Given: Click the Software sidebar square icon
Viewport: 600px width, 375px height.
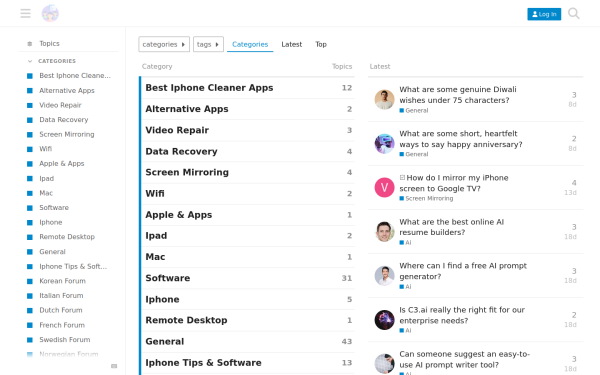Looking at the screenshot, I should [30, 208].
